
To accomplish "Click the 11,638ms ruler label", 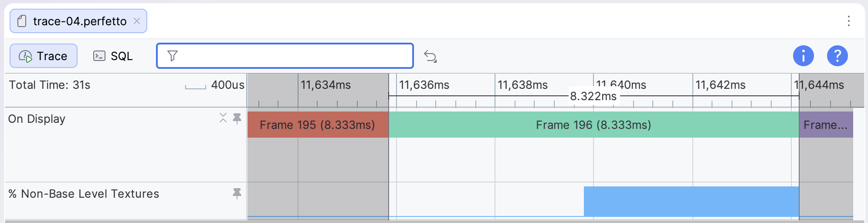I will pos(522,85).
